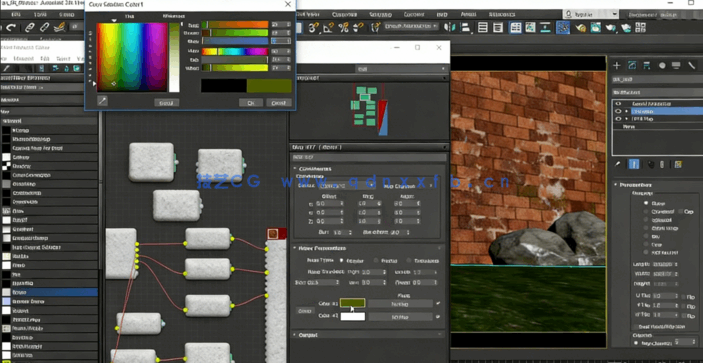Open the Rendered Frame Window icon
The width and height of the screenshot is (703, 363).
coord(595,28)
